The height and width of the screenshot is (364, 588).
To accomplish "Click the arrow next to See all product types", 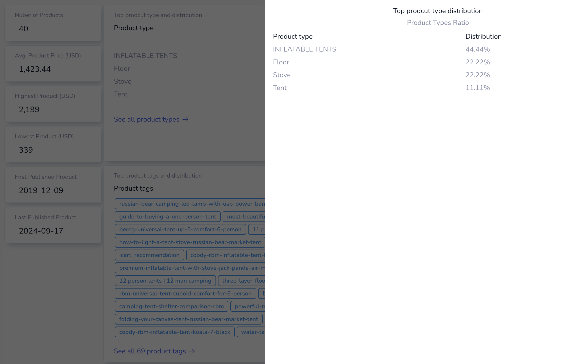I will point(185,120).
